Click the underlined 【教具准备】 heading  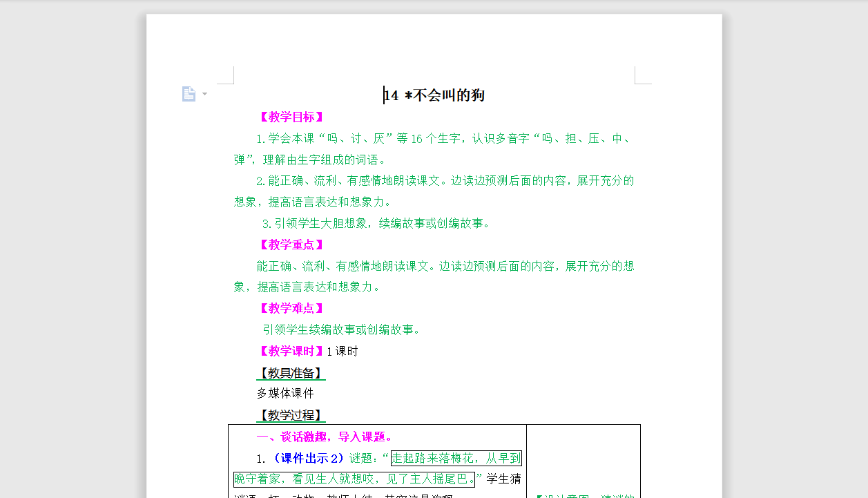(291, 373)
